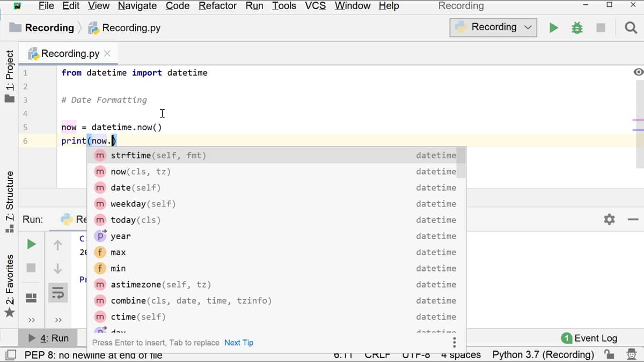
Task: Stop program with Run panel stop icon
Action: [31, 267]
